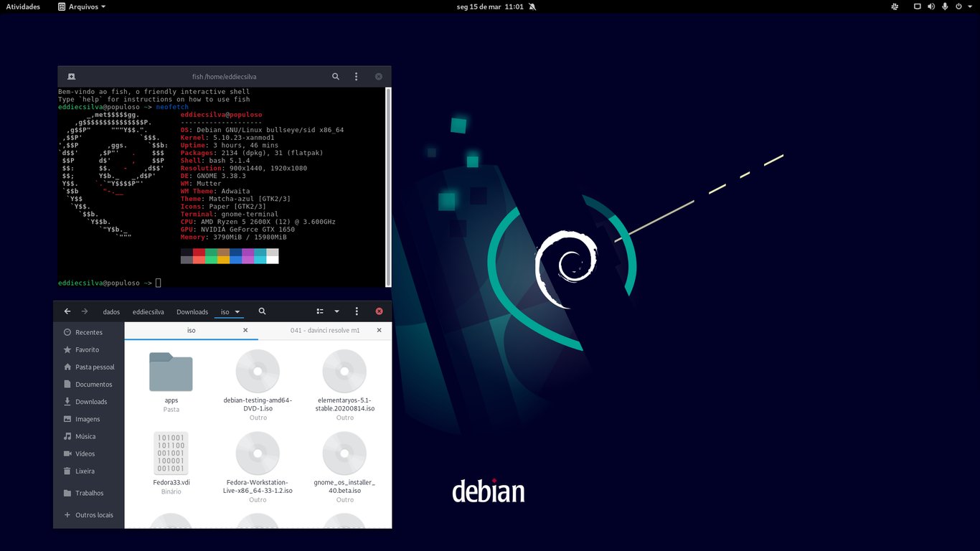This screenshot has width=980, height=551.
Task: Click the neofetch color palette swatches
Action: tap(228, 255)
